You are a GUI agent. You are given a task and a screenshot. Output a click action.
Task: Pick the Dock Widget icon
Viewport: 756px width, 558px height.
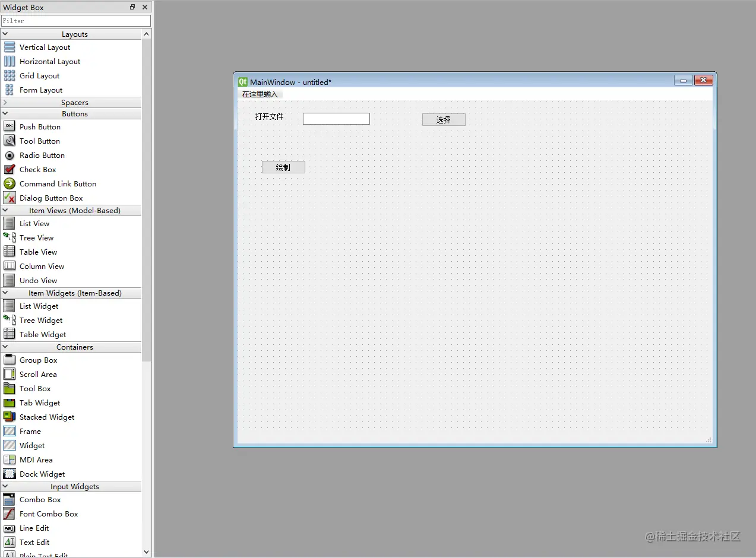point(10,474)
